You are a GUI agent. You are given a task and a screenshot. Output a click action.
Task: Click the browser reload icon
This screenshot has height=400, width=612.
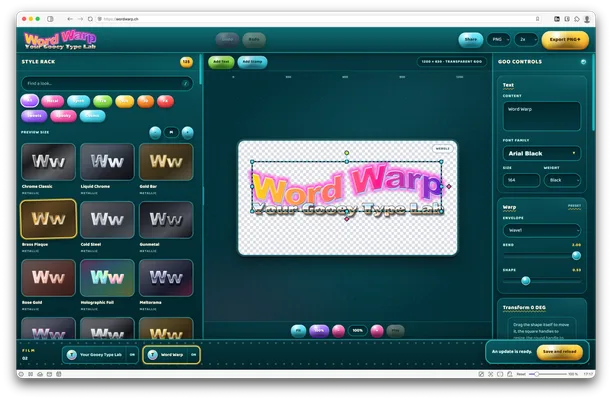[90, 19]
